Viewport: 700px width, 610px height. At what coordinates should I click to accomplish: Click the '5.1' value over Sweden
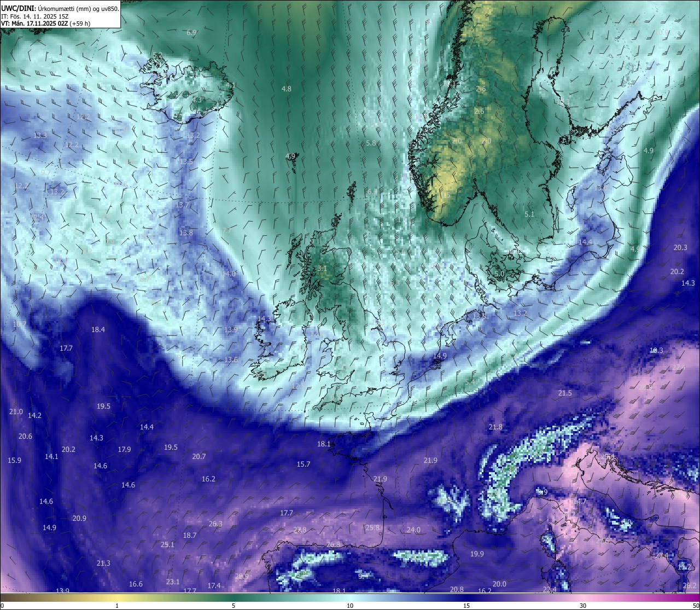529,214
